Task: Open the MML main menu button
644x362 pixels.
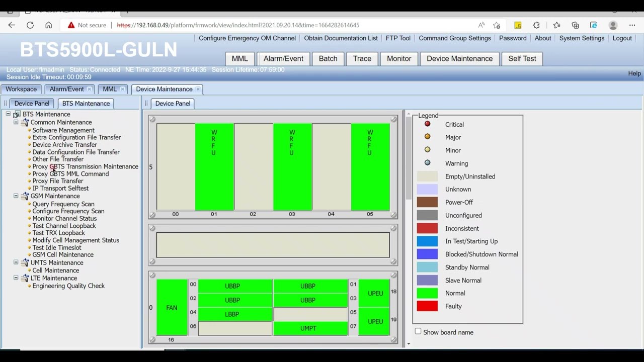Action: [240, 59]
